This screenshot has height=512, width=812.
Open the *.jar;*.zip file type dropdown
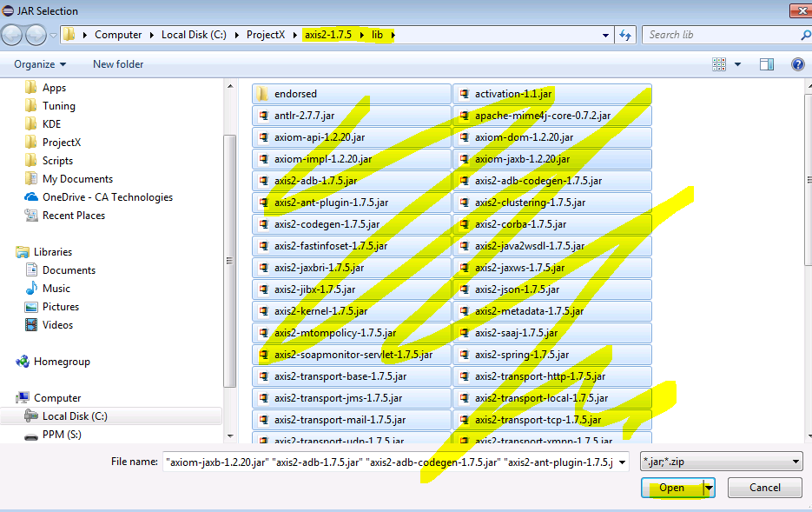[x=722, y=462]
